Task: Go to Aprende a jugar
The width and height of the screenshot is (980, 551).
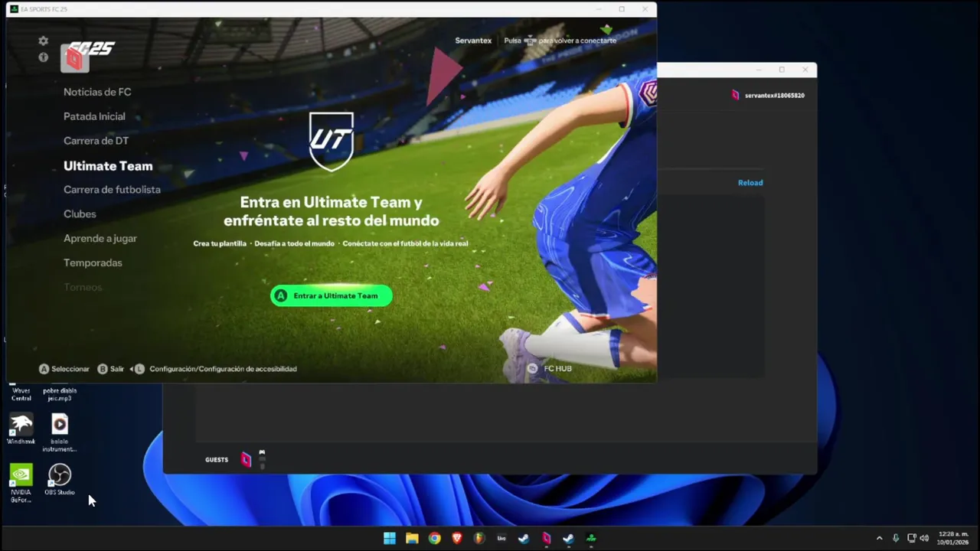Action: (100, 239)
